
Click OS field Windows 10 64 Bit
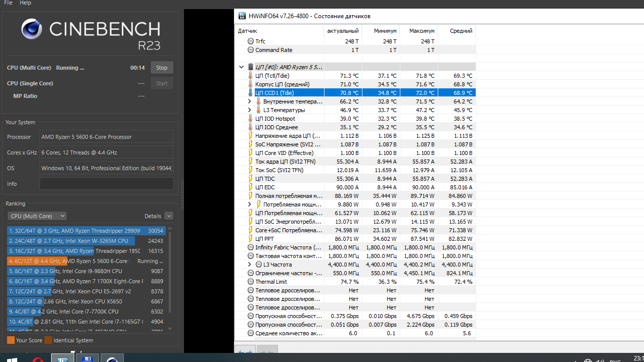(x=106, y=168)
